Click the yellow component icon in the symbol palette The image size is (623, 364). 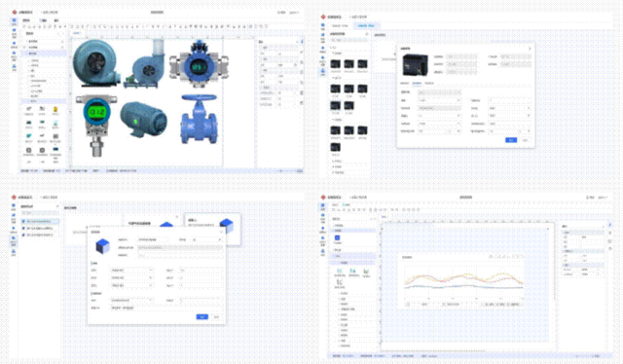55,109
